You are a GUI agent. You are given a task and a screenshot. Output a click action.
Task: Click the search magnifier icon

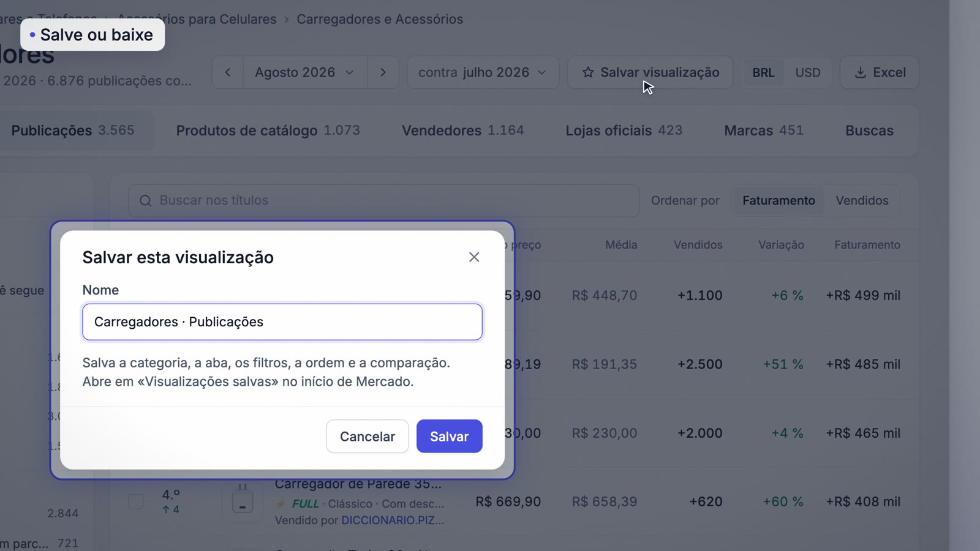tap(145, 201)
